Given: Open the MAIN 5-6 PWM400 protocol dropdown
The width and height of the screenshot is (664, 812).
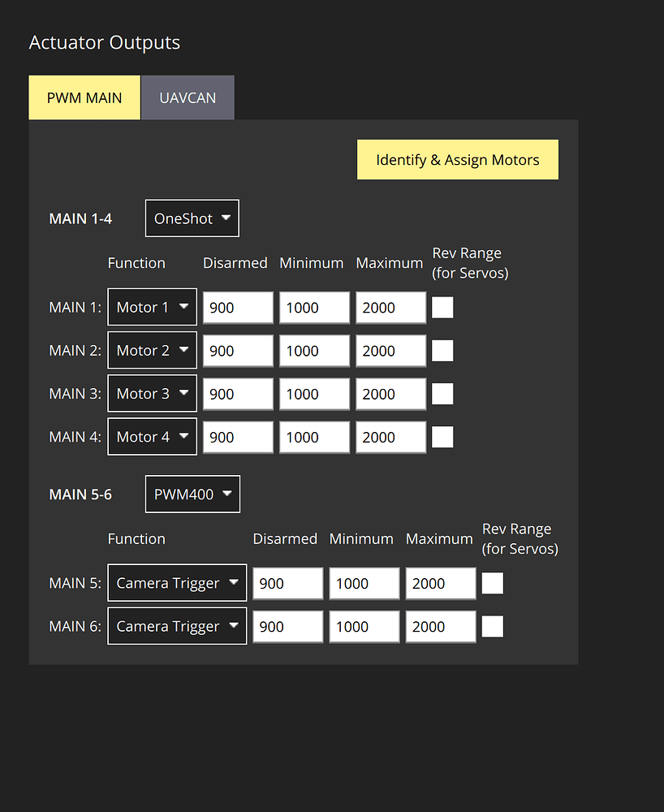Looking at the screenshot, I should point(192,494).
